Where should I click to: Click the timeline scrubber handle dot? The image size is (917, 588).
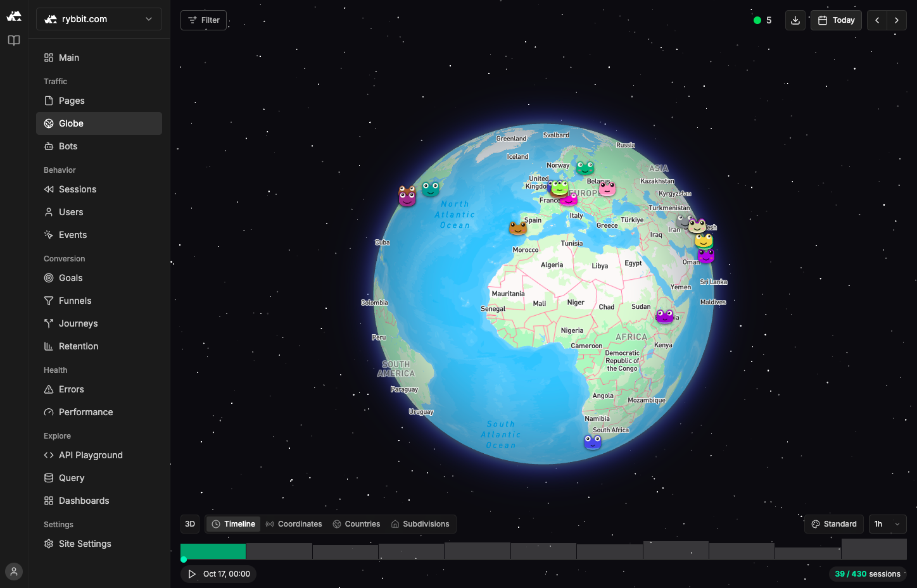184,560
